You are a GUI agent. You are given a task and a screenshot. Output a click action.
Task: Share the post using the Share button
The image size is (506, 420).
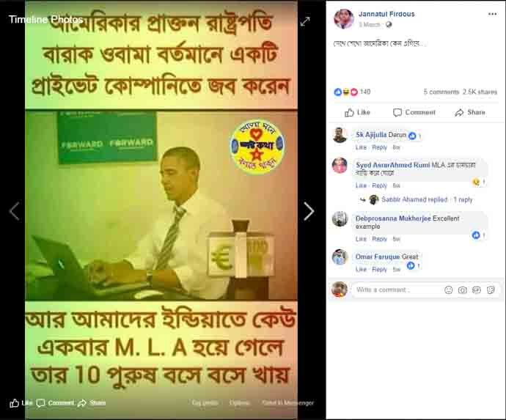click(x=470, y=112)
